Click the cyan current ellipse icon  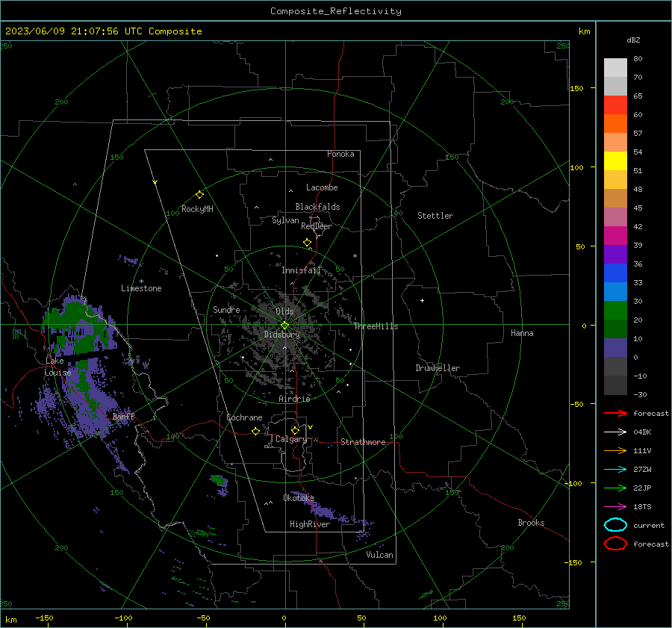click(x=615, y=525)
